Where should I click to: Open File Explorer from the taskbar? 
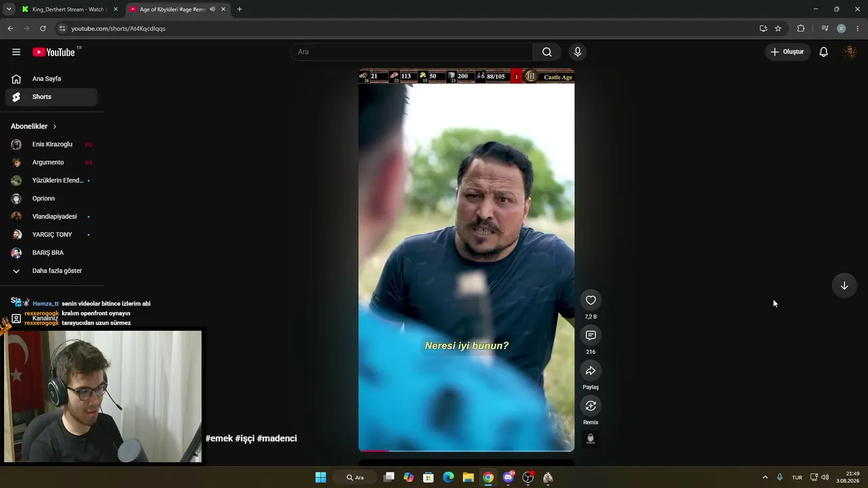[x=468, y=478]
